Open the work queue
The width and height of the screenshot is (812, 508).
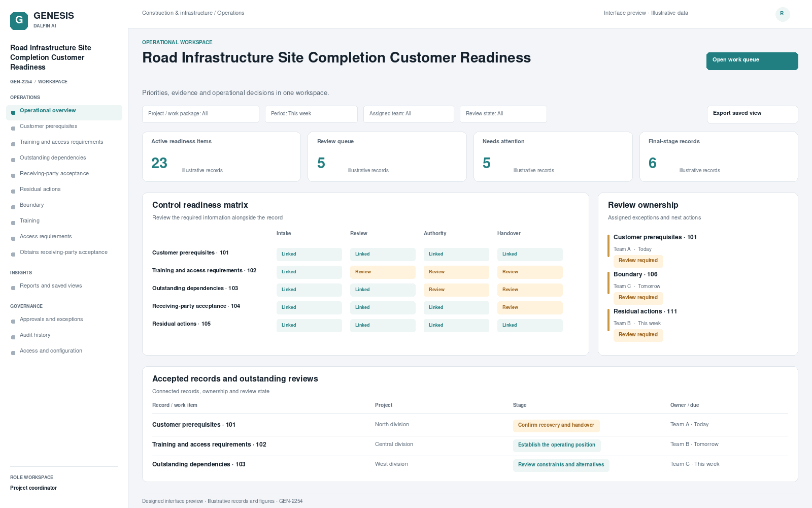[752, 61]
